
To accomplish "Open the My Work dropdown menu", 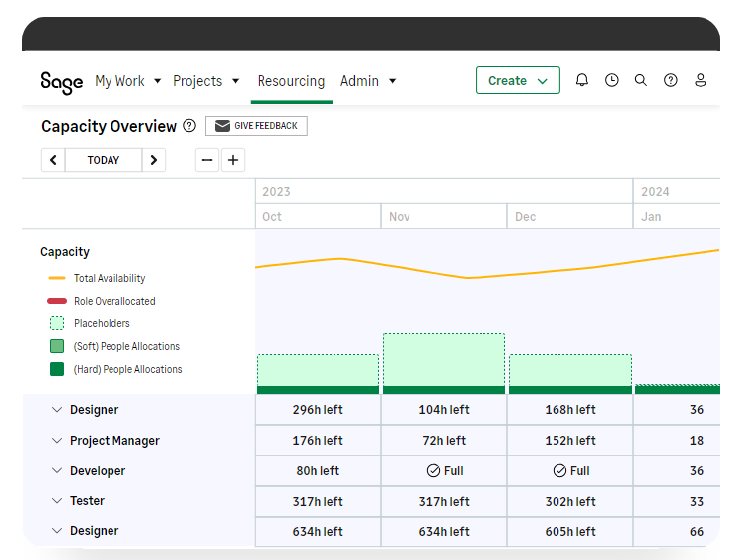I will pyautogui.click(x=127, y=81).
